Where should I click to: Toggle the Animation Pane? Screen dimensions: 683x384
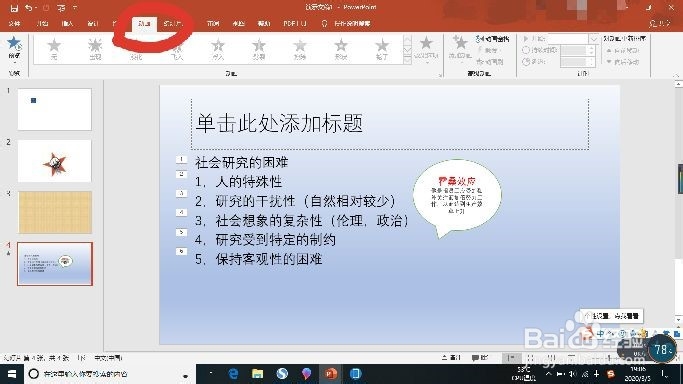(493, 39)
